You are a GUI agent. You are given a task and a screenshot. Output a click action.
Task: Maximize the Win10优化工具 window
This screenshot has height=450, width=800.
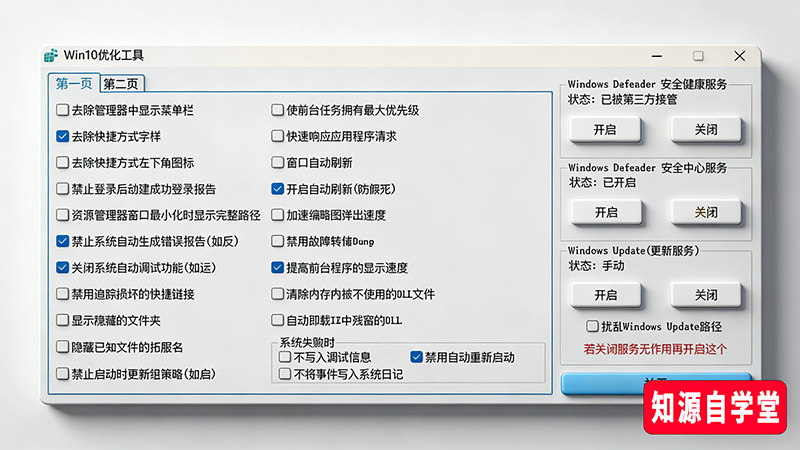(x=698, y=56)
